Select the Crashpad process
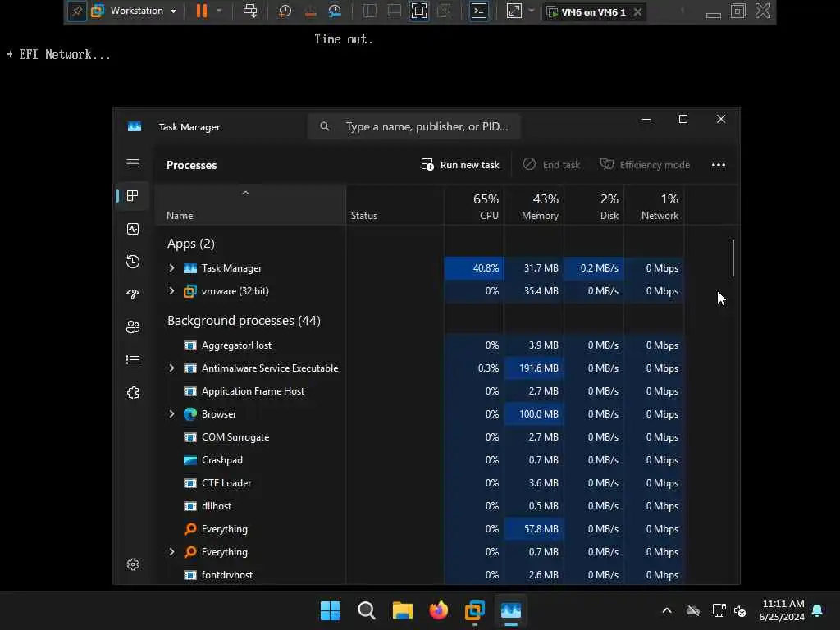This screenshot has width=840, height=630. click(419, 460)
